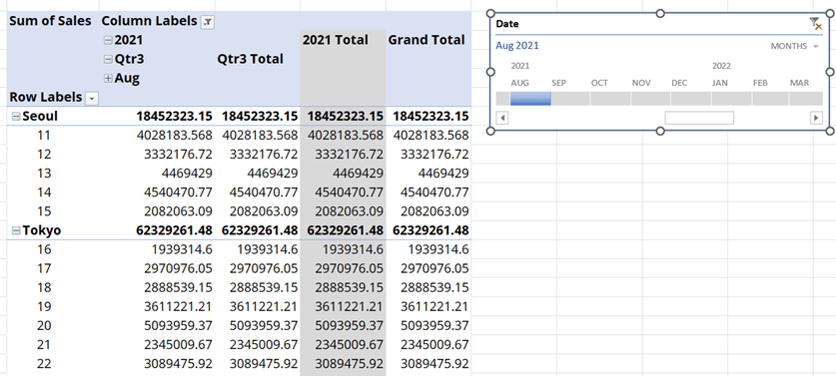
Task: Select Seoul's 18452323.15 in Grand Total column
Action: point(431,116)
